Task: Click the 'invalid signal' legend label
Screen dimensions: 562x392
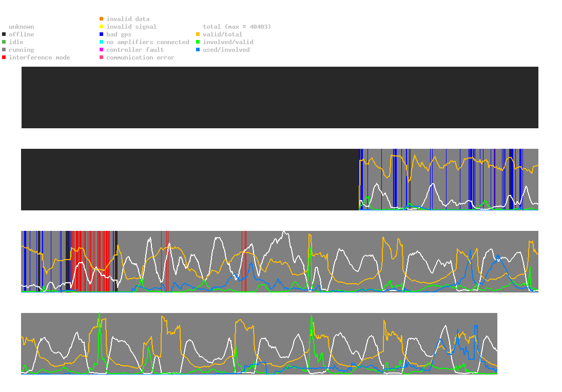Action: pos(131,27)
